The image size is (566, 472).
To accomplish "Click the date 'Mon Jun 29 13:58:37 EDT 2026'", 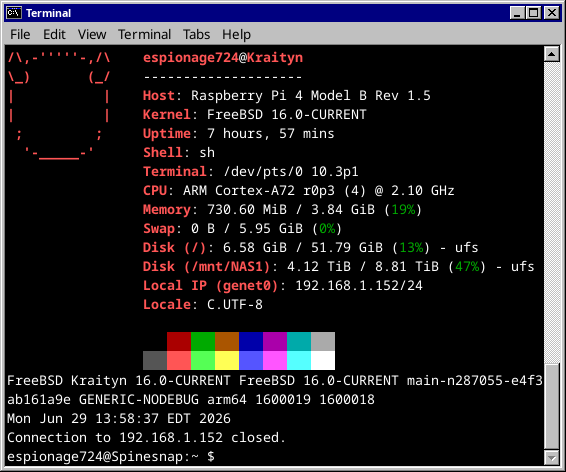I will (x=119, y=419).
